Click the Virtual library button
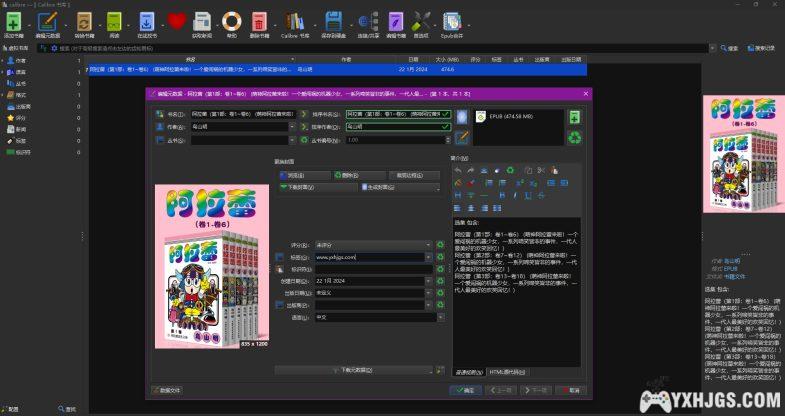The image size is (785, 416). [x=16, y=49]
